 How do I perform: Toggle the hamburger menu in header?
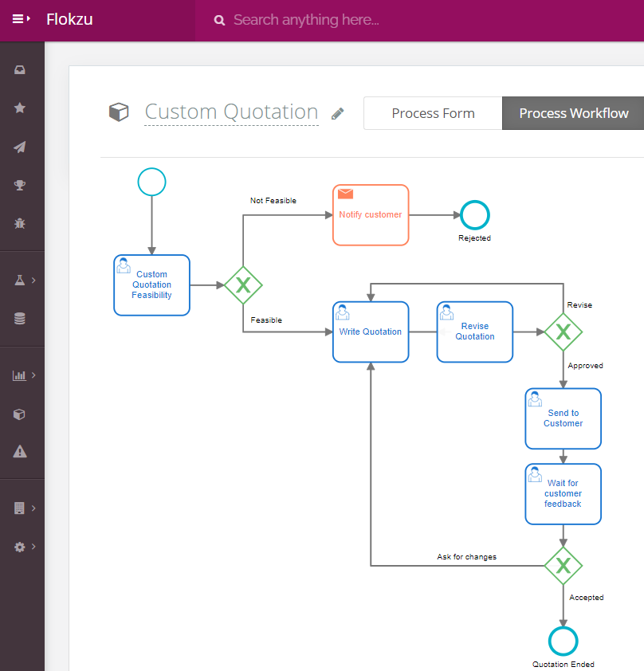click(21, 19)
